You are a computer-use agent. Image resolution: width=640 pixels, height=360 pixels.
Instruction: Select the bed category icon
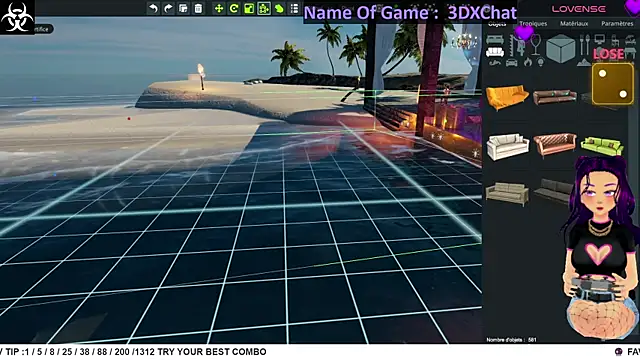tap(495, 40)
